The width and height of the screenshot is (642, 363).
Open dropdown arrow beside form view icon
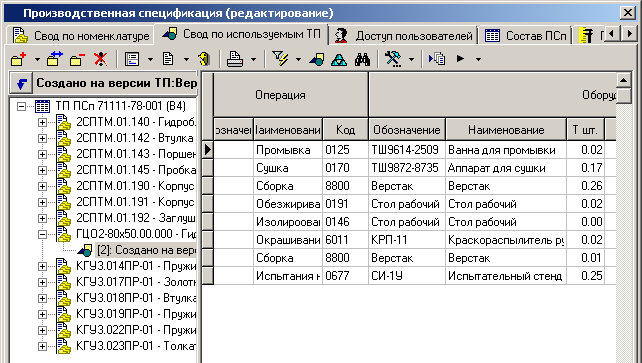click(150, 60)
